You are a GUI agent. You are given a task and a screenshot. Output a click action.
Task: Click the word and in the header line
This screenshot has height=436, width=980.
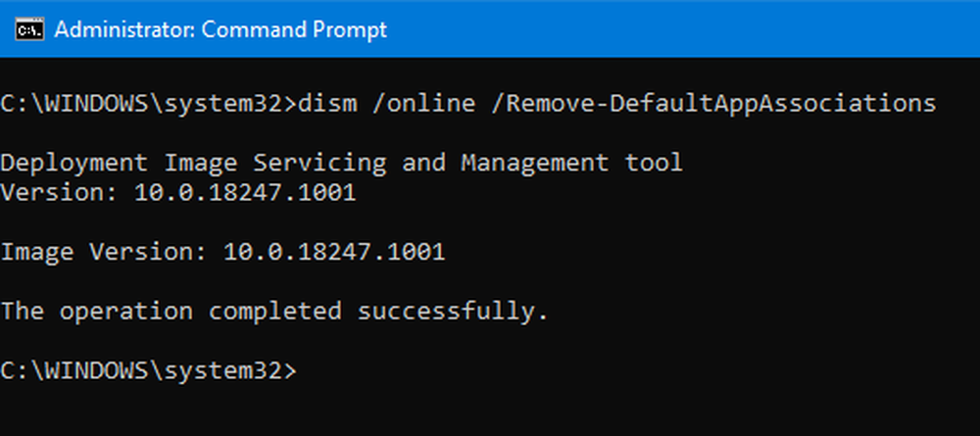coord(423,163)
